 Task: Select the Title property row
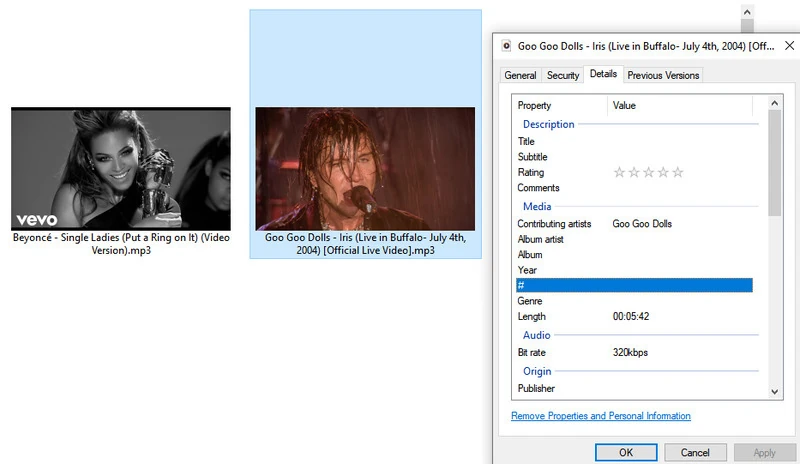point(634,141)
